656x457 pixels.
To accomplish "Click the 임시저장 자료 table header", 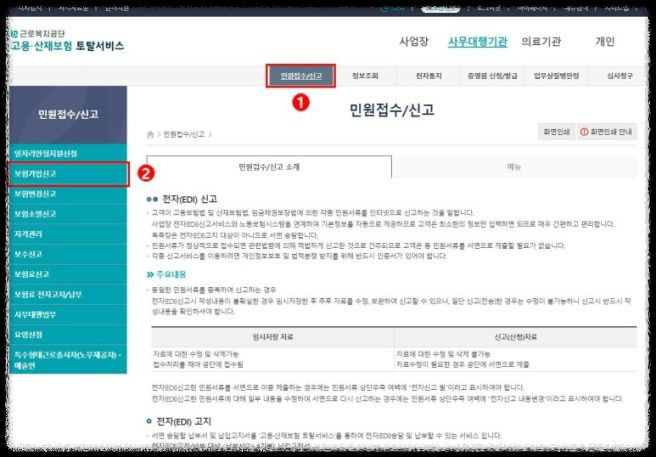I will pos(273,337).
